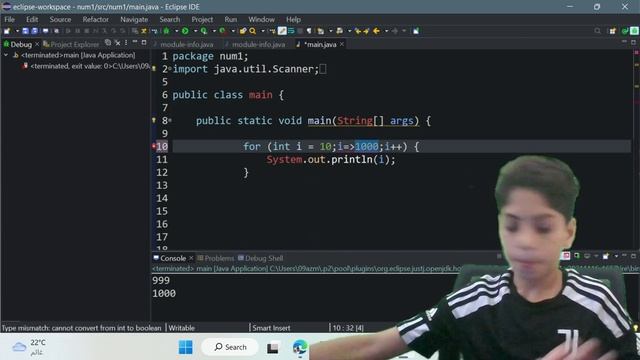The image size is (640, 360).
Task: Click the System.out.println(i) line
Action: [x=331, y=160]
